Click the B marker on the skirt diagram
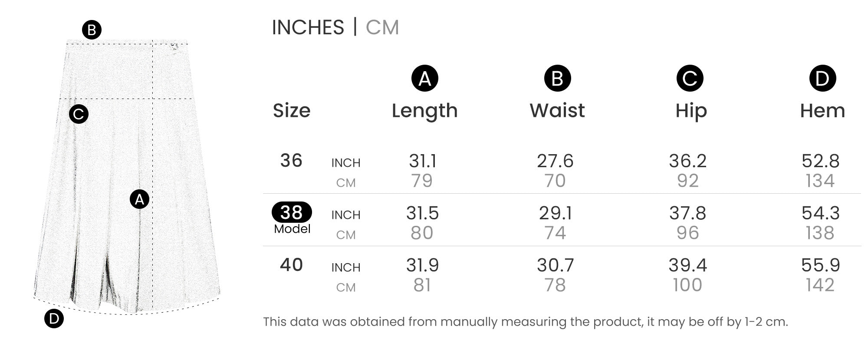The image size is (868, 350). pyautogui.click(x=92, y=30)
